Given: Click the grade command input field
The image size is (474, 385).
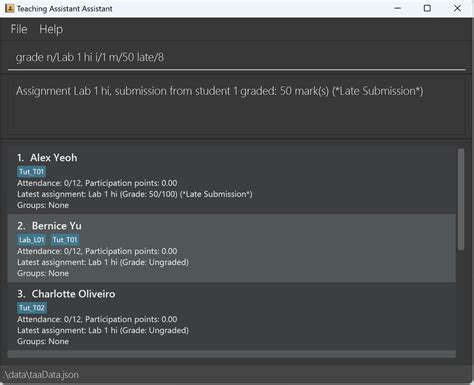Looking at the screenshot, I should [237, 57].
